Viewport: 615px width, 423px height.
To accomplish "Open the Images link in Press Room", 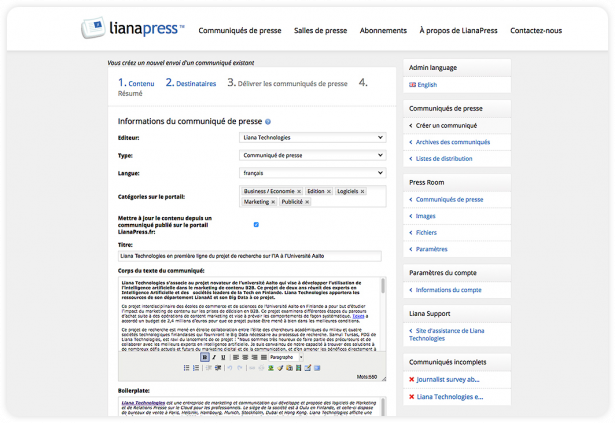I will click(425, 216).
